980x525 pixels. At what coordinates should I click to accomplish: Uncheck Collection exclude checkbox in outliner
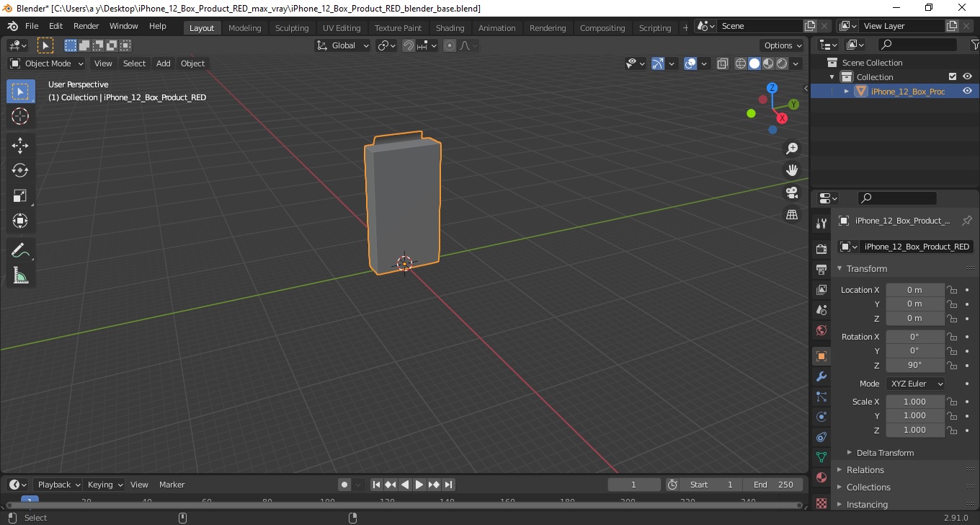pyautogui.click(x=953, y=76)
